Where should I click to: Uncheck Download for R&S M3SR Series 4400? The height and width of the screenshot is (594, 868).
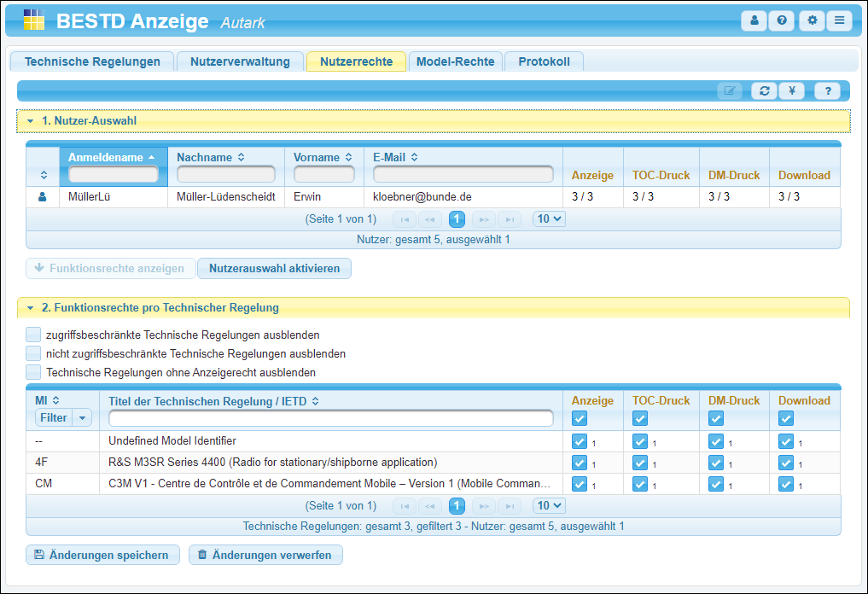pyautogui.click(x=785, y=463)
